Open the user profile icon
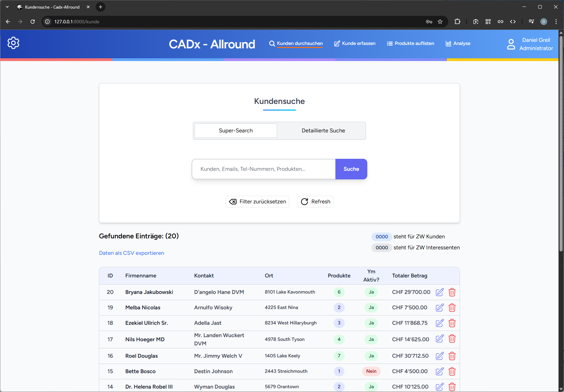Image resolution: width=564 pixels, height=392 pixels. (511, 44)
